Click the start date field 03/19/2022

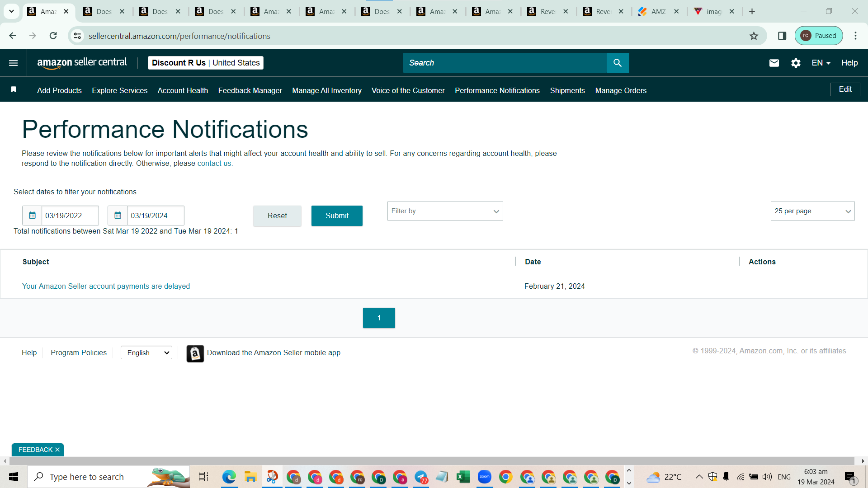click(70, 216)
